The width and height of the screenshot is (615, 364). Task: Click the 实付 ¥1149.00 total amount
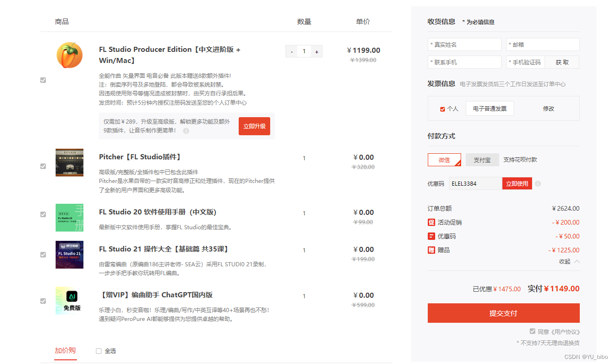pos(553,289)
